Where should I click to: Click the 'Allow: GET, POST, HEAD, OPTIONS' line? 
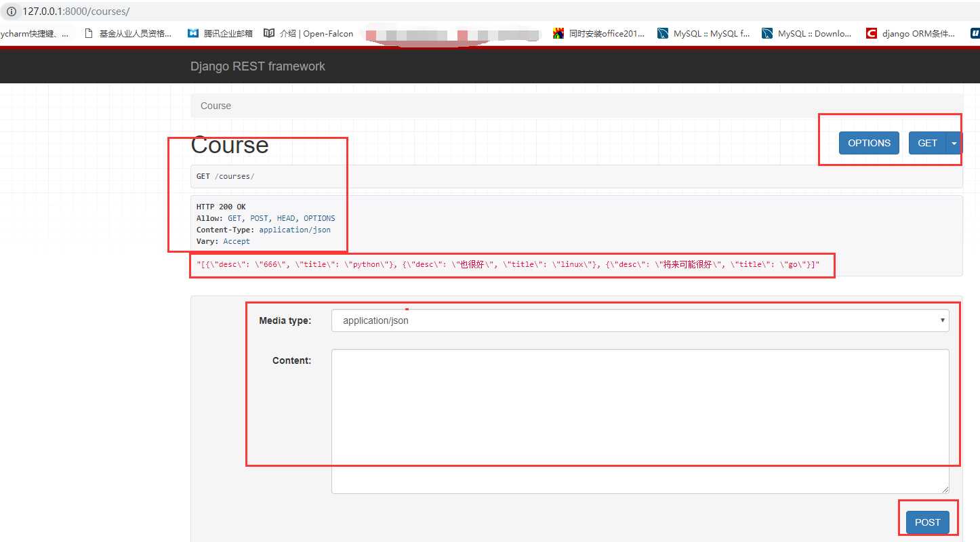(266, 218)
